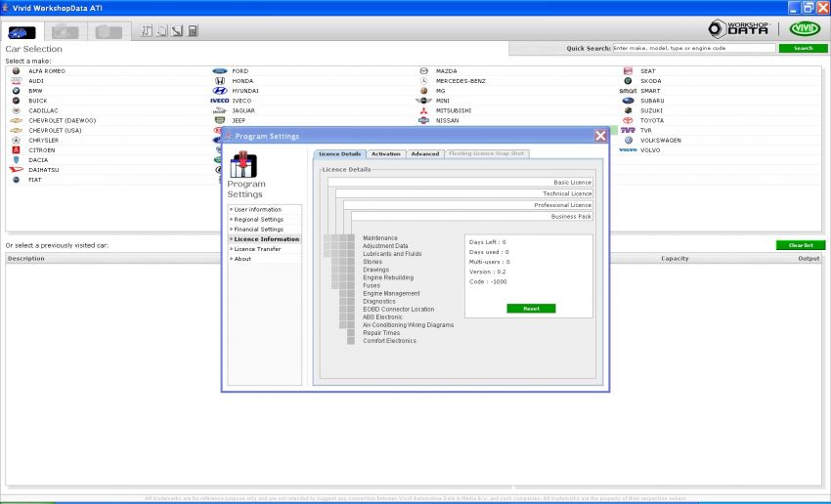
Task: Select the Seat logo icon
Action: [x=628, y=71]
